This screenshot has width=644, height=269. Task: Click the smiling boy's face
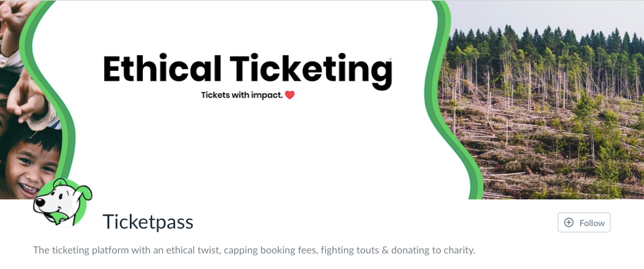31,168
